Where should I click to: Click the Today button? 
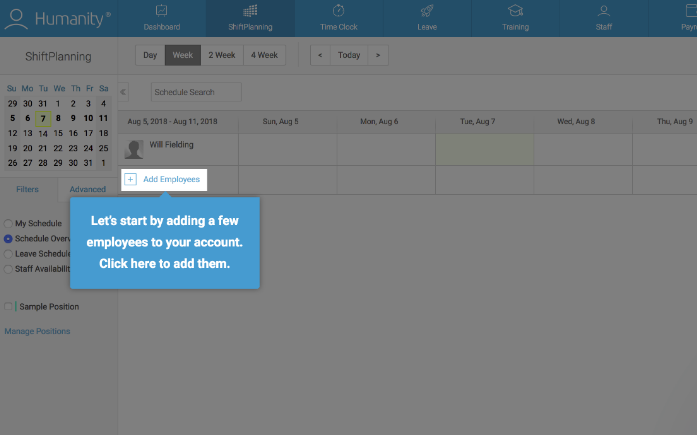tap(348, 55)
